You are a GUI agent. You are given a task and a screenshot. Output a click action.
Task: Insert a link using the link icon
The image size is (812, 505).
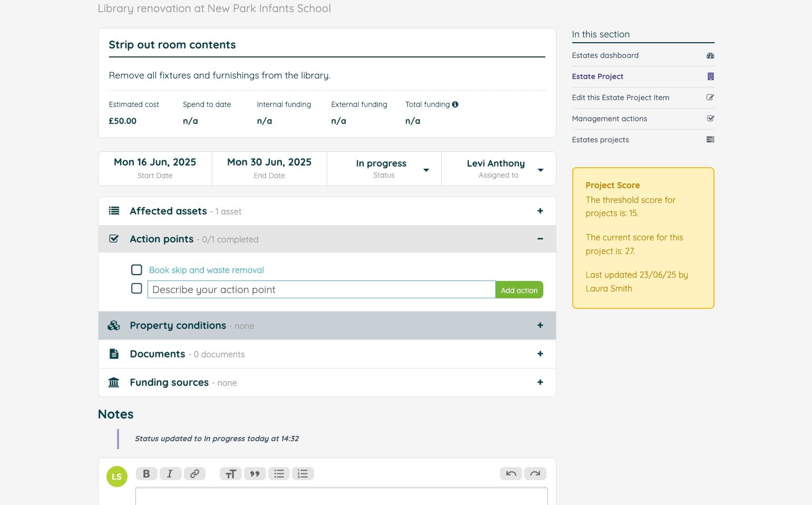pos(194,474)
